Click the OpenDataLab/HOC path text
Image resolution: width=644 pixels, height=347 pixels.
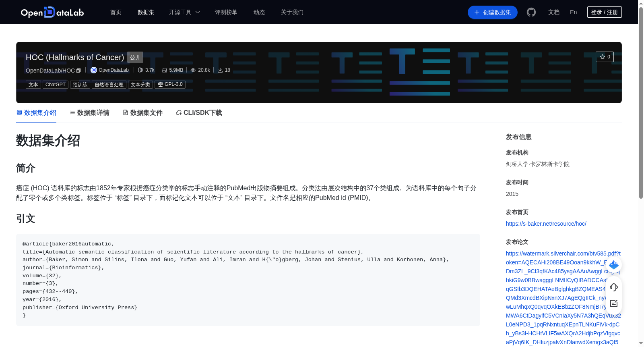click(50, 71)
